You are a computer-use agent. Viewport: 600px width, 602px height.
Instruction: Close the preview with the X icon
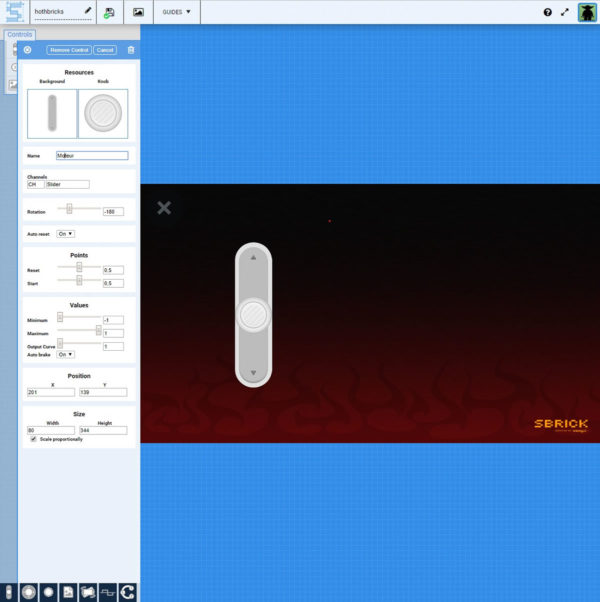click(164, 208)
